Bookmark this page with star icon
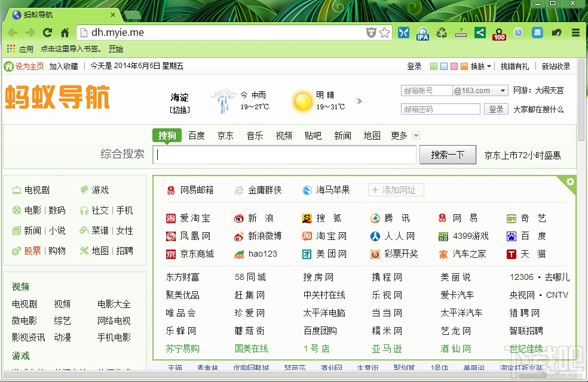588x382 pixels. pos(384,33)
